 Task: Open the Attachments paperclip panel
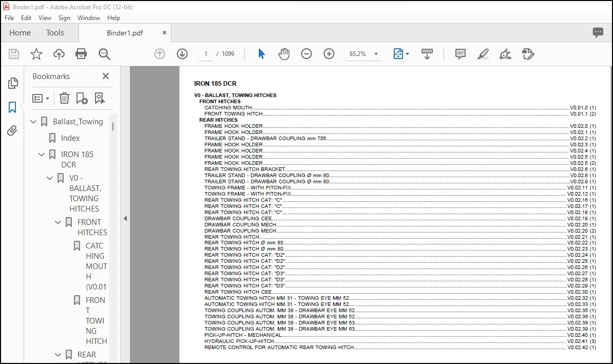coord(12,130)
